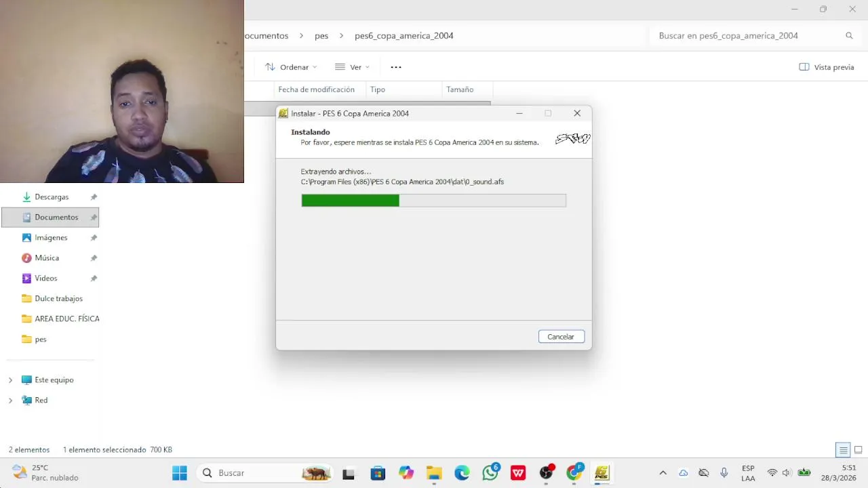
Task: Open WhatsApp from the taskbar
Action: [x=490, y=473]
